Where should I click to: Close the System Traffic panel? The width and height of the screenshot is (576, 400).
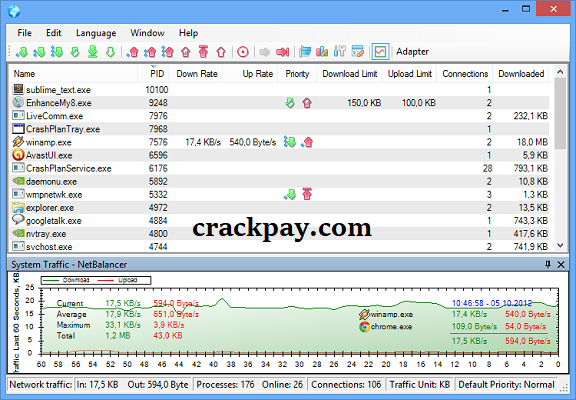pyautogui.click(x=561, y=264)
